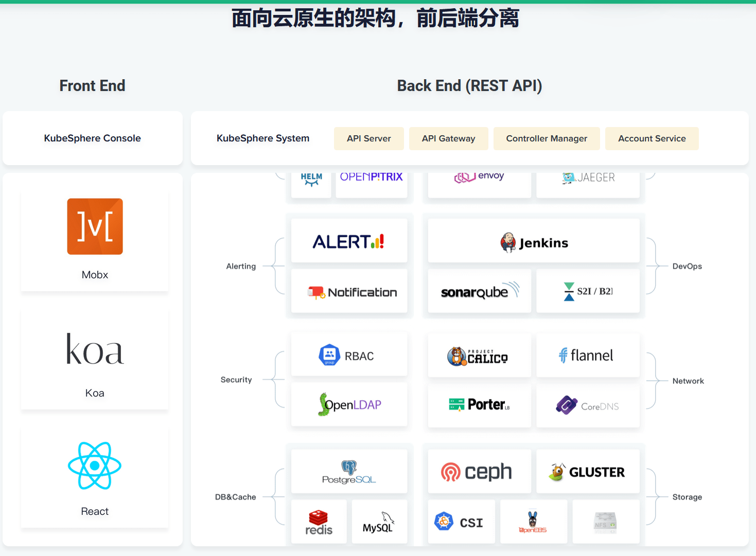
Task: Click the Chinese architecture title heading
Action: click(376, 18)
